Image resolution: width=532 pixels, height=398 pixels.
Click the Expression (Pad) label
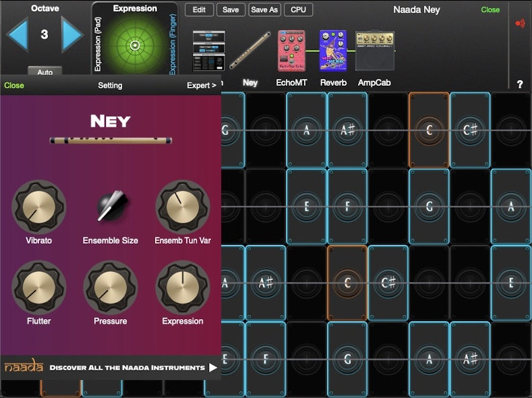tap(98, 45)
